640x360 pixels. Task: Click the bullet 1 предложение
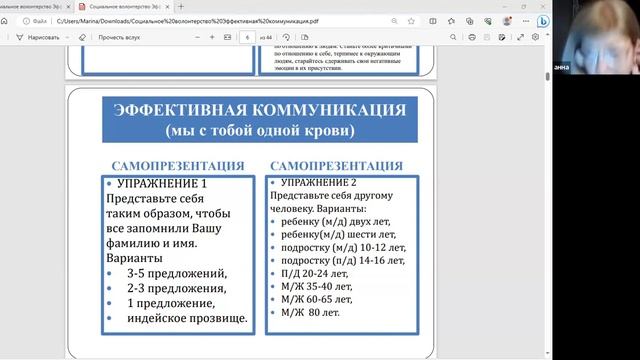coord(171,303)
